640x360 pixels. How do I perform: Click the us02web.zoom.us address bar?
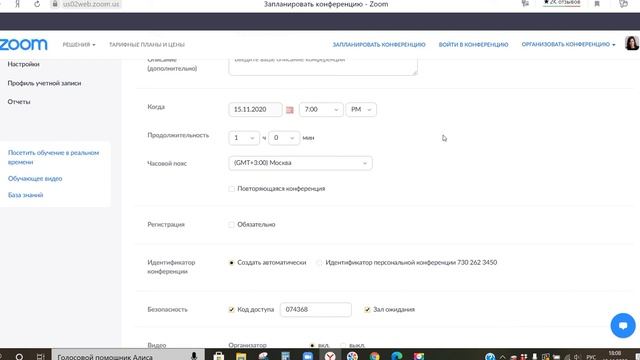pos(91,4)
